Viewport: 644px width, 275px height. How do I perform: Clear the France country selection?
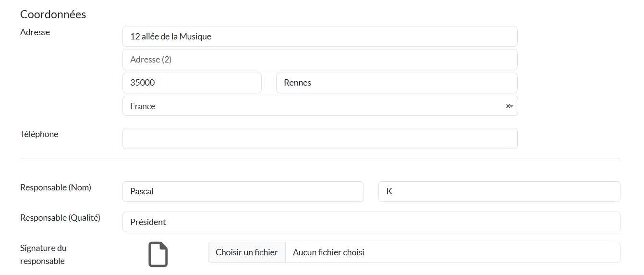coord(508,106)
